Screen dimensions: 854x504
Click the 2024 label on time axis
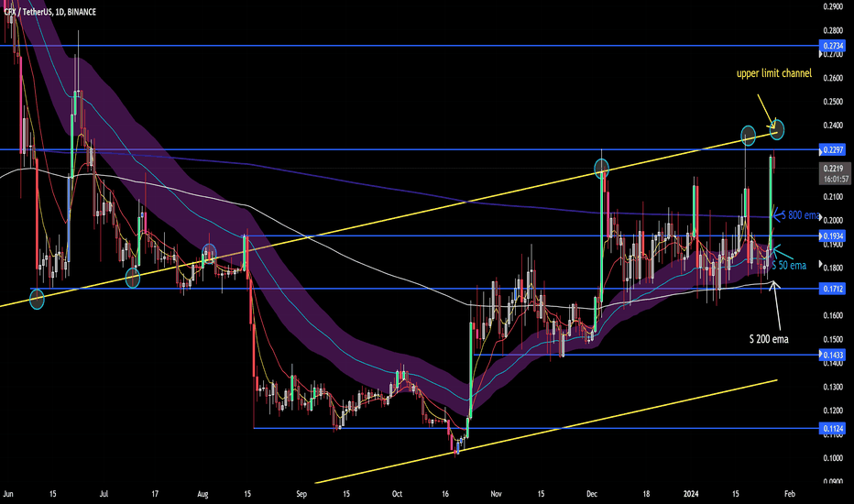691,494
